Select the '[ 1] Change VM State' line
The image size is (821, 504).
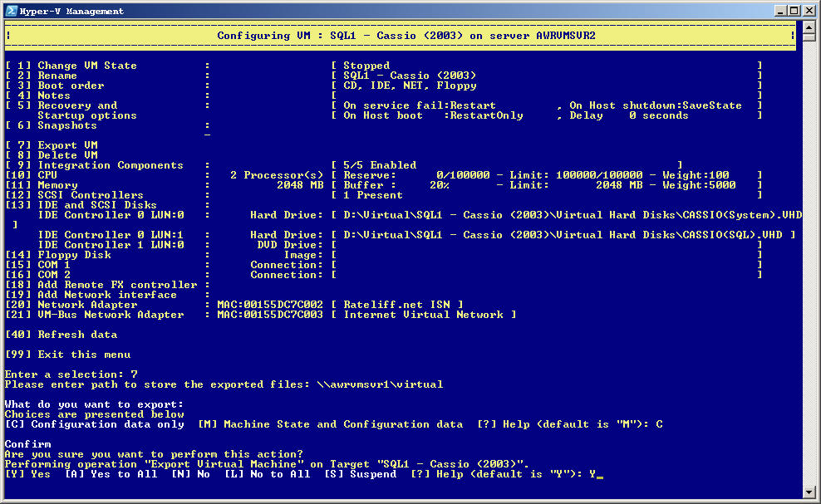[71, 66]
